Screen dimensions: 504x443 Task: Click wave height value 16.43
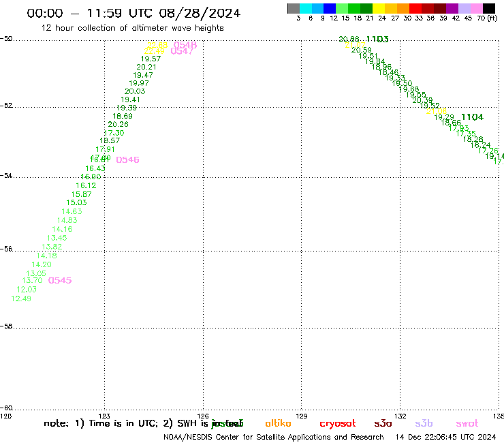[x=95, y=168]
